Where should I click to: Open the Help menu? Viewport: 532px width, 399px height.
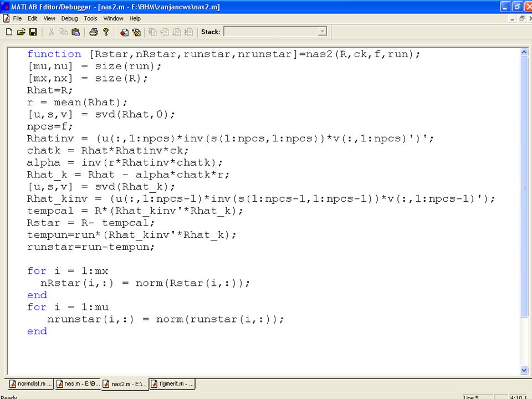(x=135, y=18)
